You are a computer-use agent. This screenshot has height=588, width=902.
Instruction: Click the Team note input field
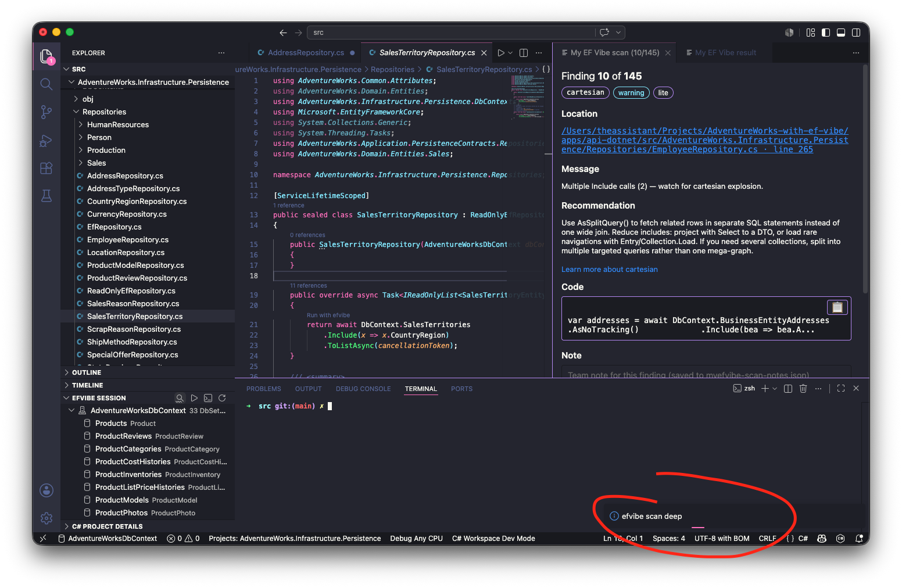pyautogui.click(x=706, y=372)
